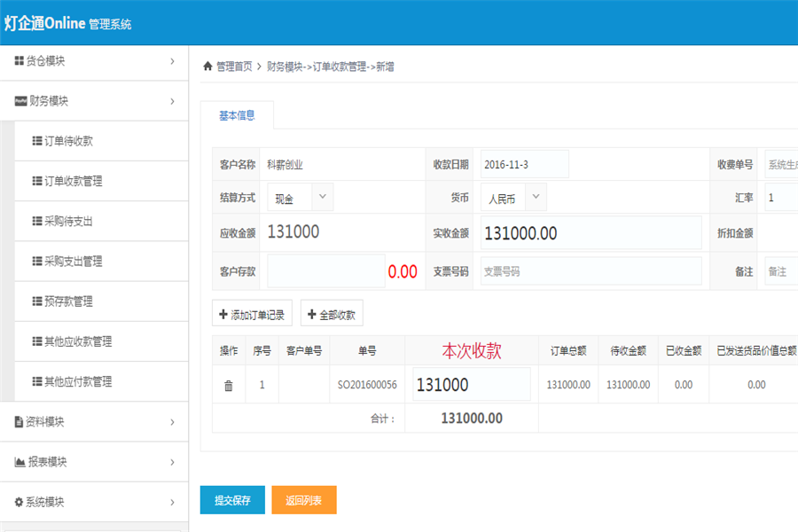Focus the 收费单号 field
798x532 pixels.
[781, 164]
